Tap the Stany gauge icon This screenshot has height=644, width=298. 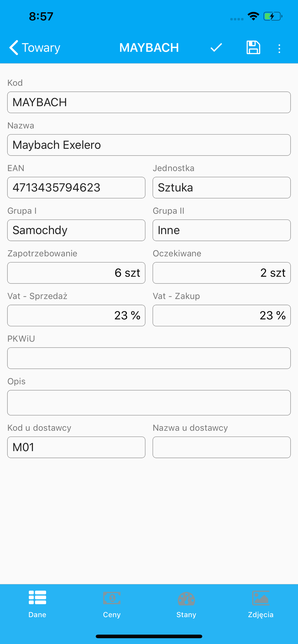[186, 598]
